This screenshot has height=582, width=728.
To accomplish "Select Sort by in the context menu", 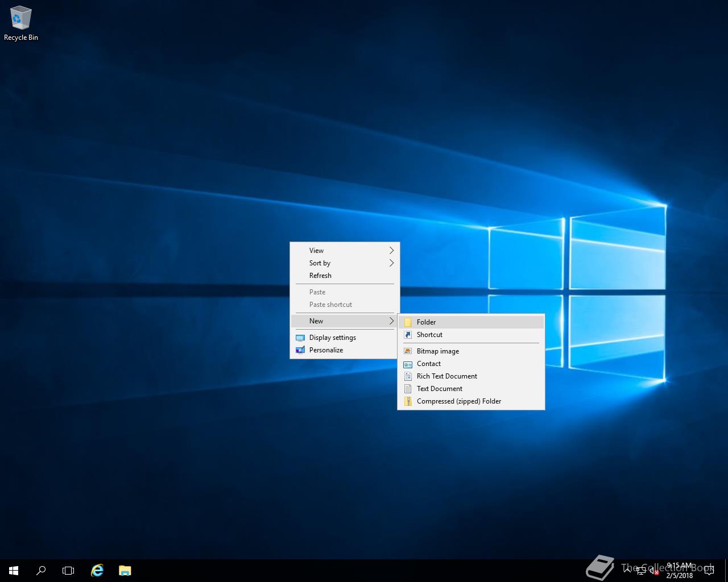I will tap(345, 263).
